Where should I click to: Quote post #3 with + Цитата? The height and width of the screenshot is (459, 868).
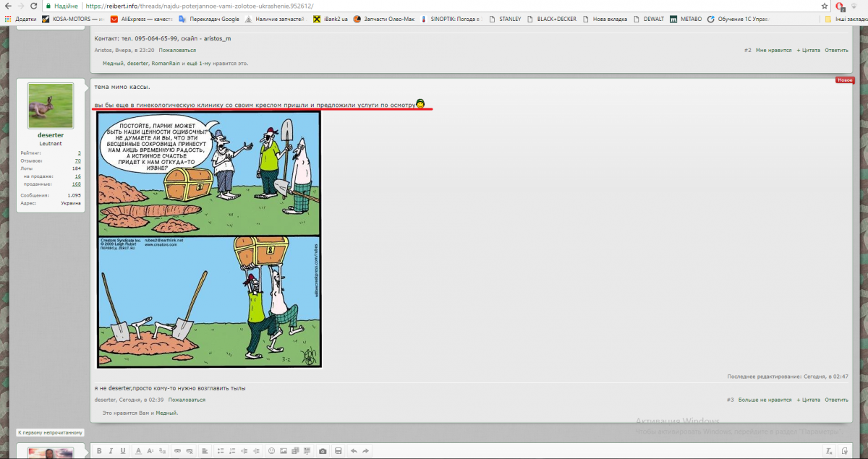coord(809,400)
